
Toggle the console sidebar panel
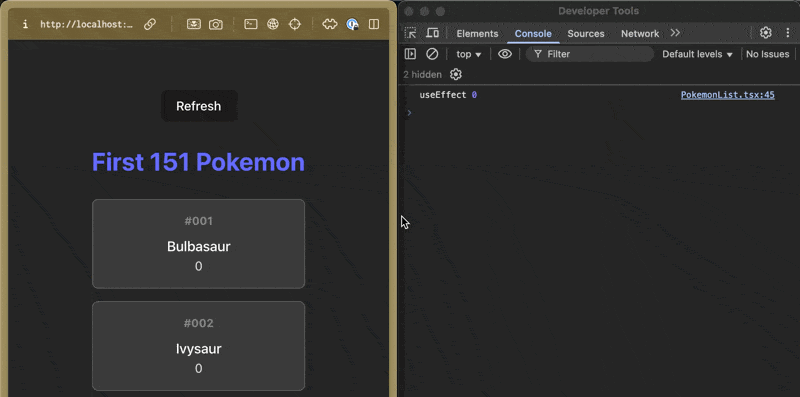pyautogui.click(x=410, y=54)
